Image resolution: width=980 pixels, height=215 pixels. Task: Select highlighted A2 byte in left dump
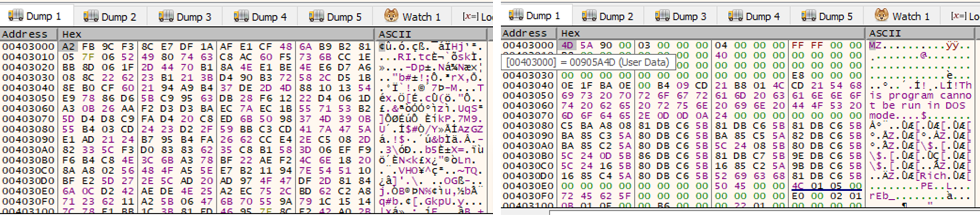click(x=68, y=46)
